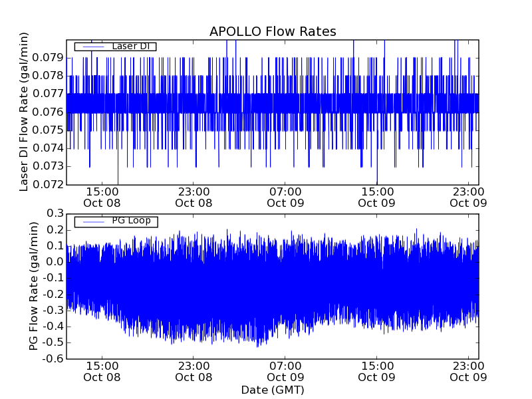Click "23:00 Oct 08" tick under the PG Loop plot
This screenshot has width=532, height=399.
194,372
